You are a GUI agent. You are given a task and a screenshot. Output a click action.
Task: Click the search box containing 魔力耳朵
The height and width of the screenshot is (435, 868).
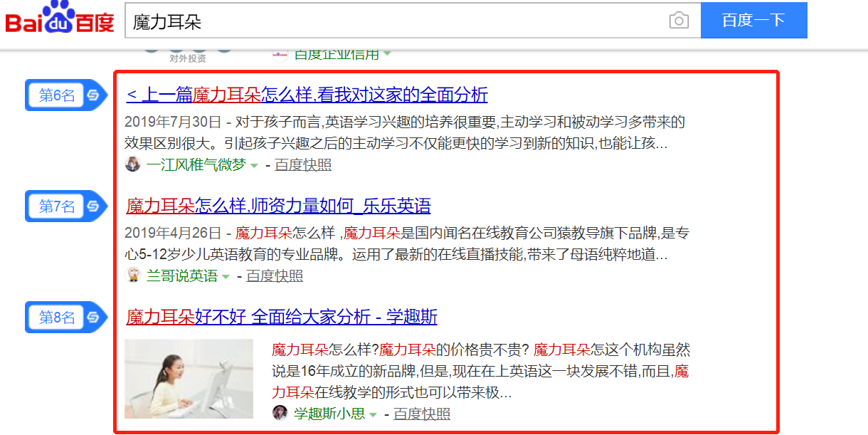pyautogui.click(x=413, y=21)
